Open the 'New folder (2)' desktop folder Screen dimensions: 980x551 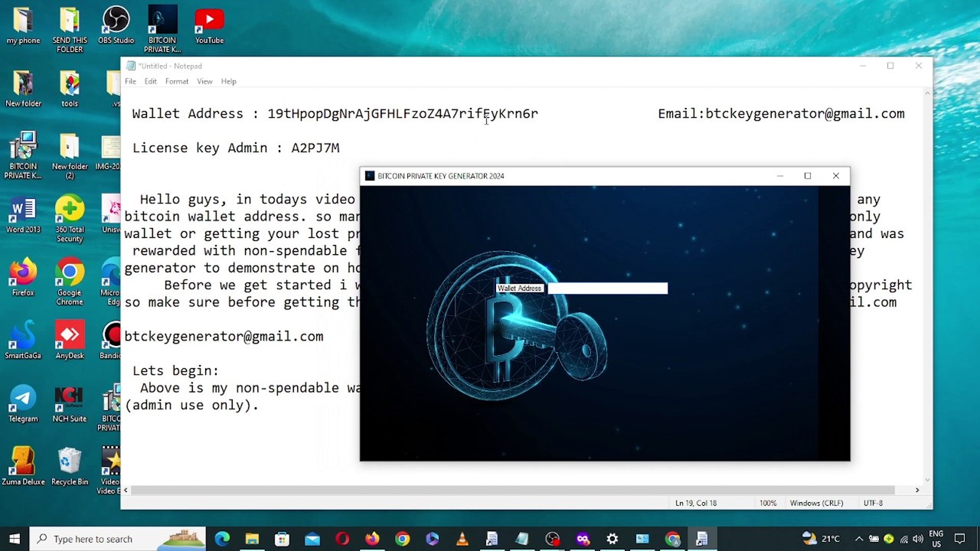(69, 156)
